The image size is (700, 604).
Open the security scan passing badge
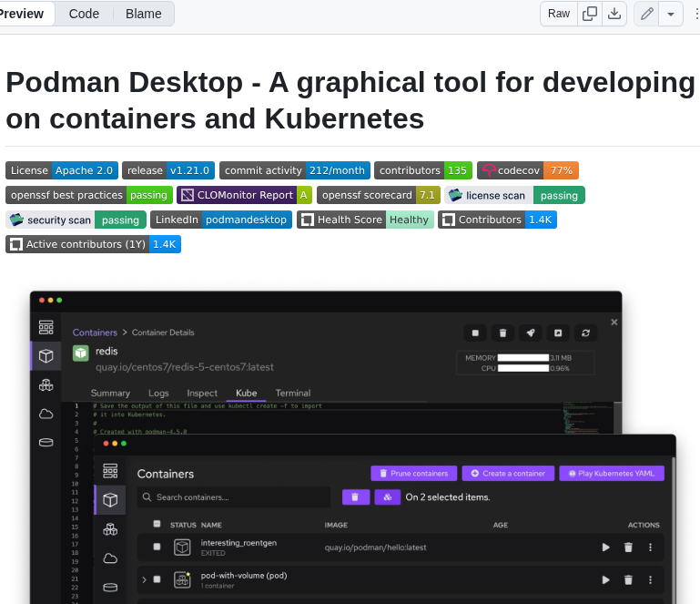click(x=76, y=220)
